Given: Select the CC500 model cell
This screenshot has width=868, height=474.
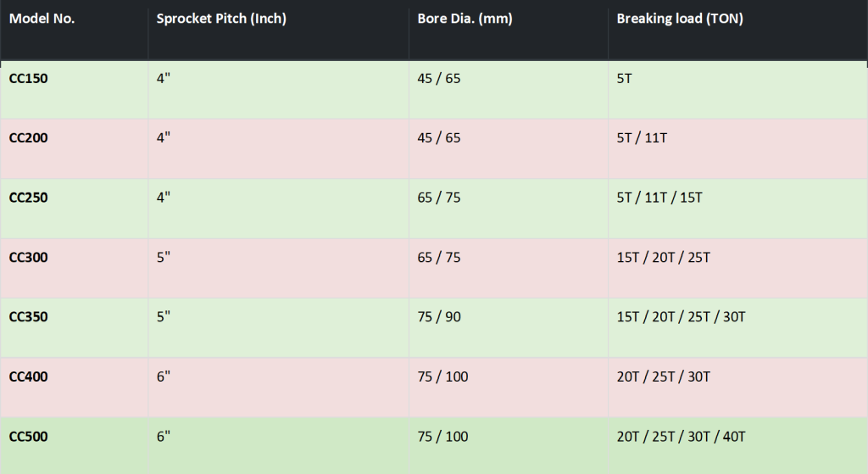Looking at the screenshot, I should point(29,437).
